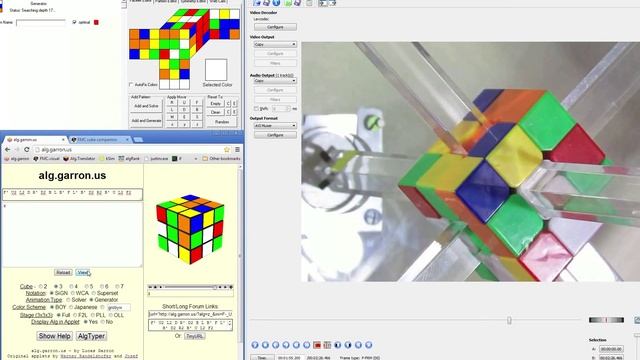The width and height of the screenshot is (640, 360).
Task: Click Chrome's back arrow
Action: pos(7,149)
